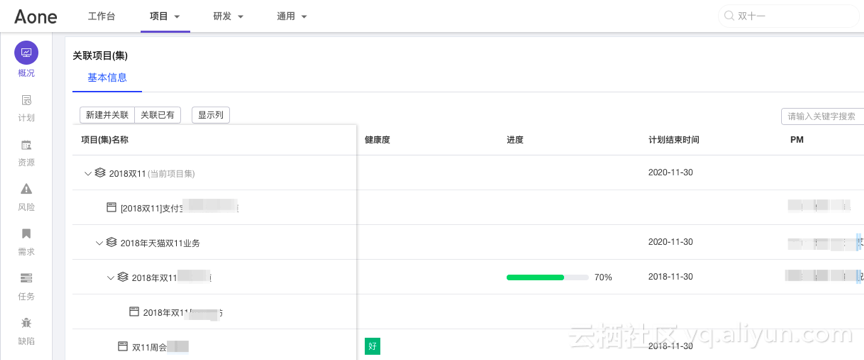Open the 概况 overview sidebar icon
This screenshot has height=360, width=864.
point(26,53)
